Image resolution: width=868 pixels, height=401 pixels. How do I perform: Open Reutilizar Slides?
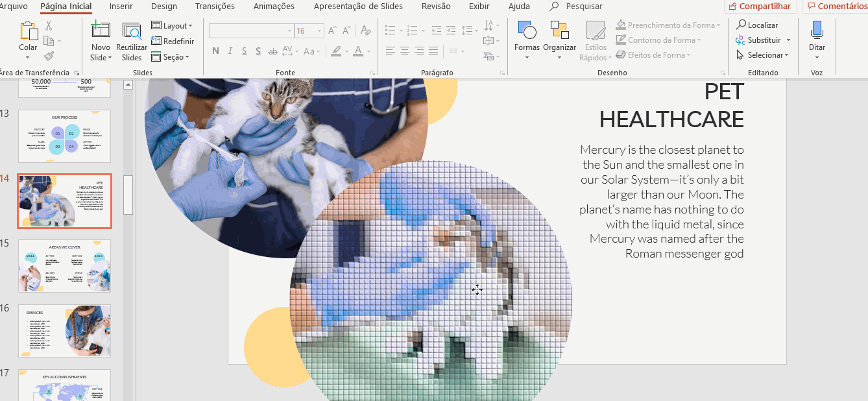click(132, 42)
